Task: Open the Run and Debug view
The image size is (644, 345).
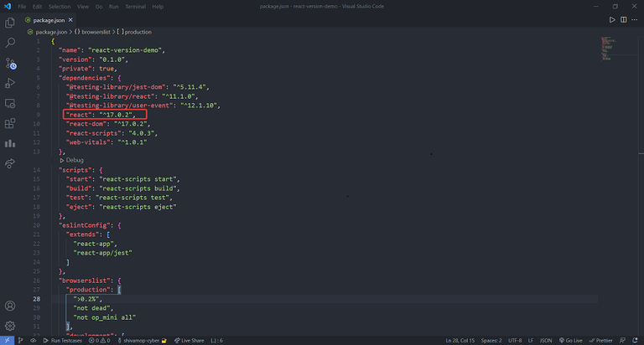Action: tap(10, 83)
